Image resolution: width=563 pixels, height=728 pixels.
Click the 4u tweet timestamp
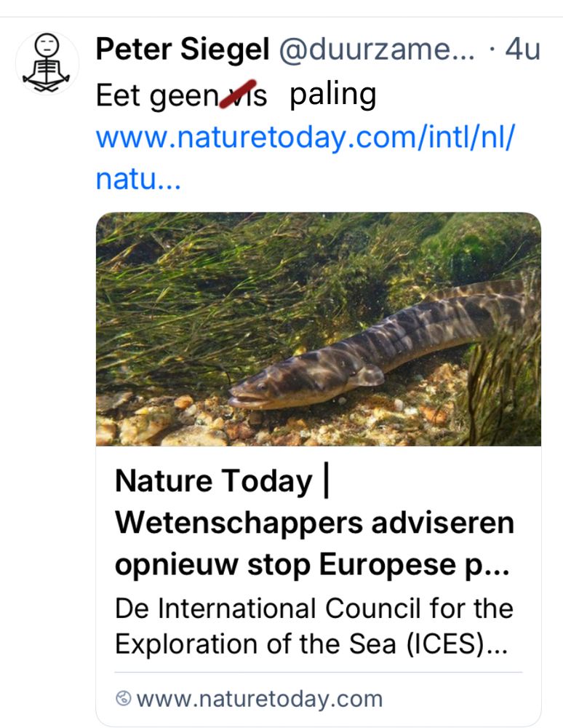pos(522,50)
